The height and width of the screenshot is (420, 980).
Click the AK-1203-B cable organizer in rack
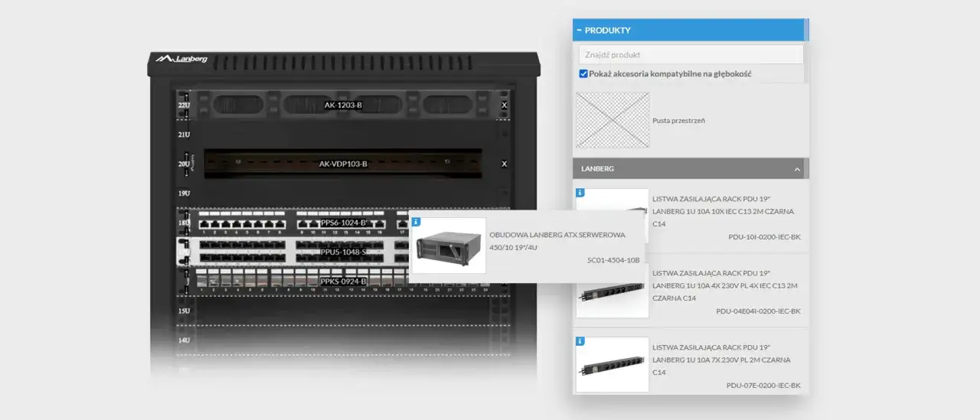(x=343, y=105)
